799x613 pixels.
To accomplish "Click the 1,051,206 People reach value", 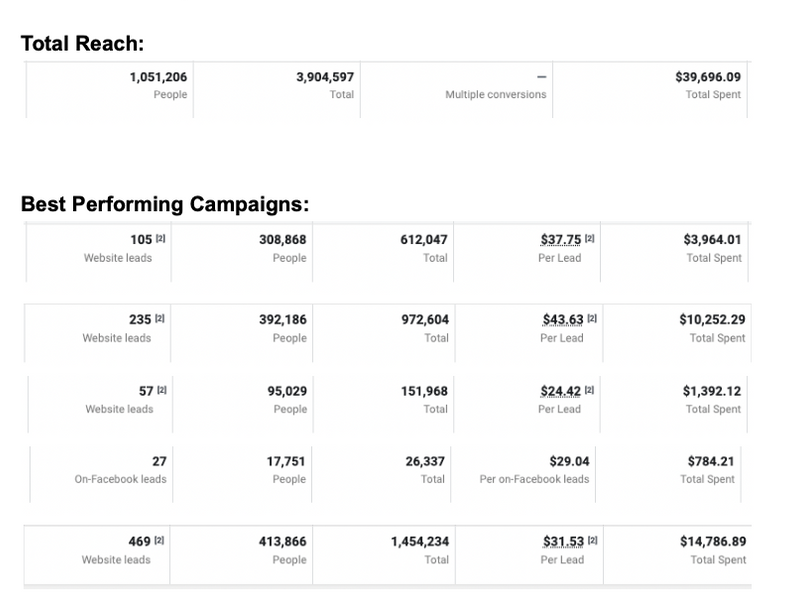I will (157, 76).
